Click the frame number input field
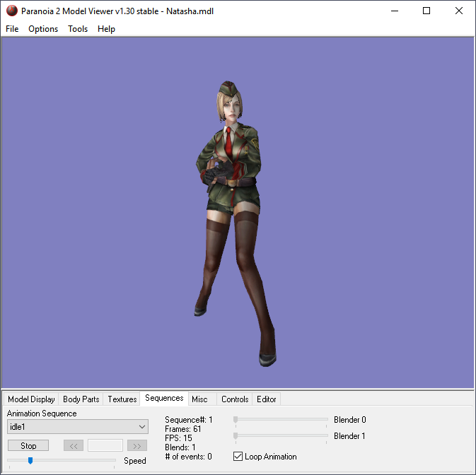This screenshot has width=476, height=475. 105,445
